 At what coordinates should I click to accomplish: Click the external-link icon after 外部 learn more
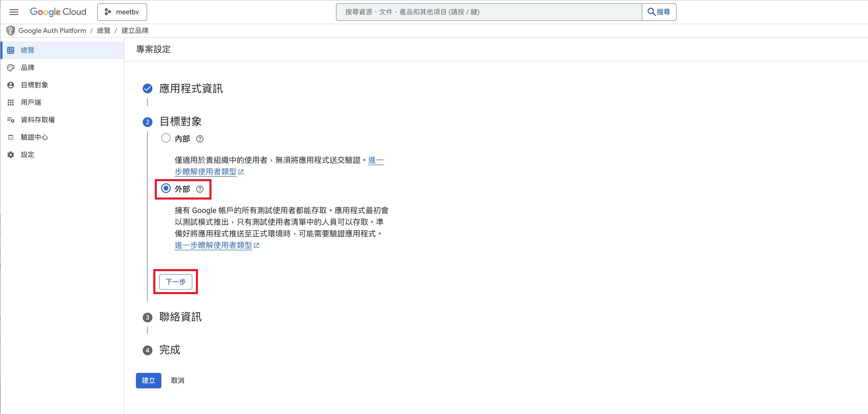pos(256,245)
